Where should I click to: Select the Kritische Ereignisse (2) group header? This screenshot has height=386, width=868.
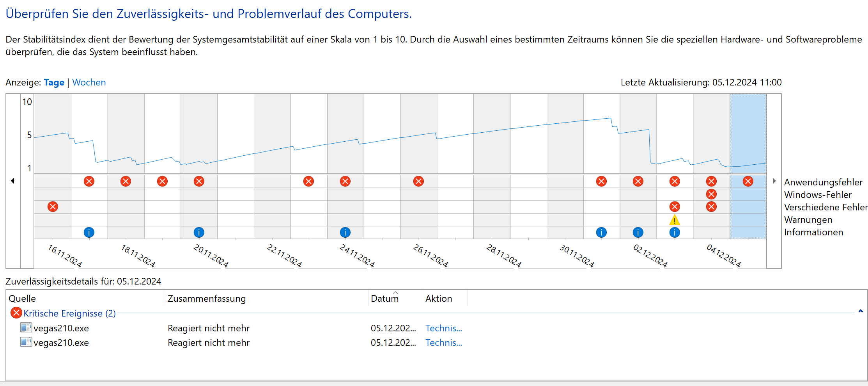pos(69,313)
